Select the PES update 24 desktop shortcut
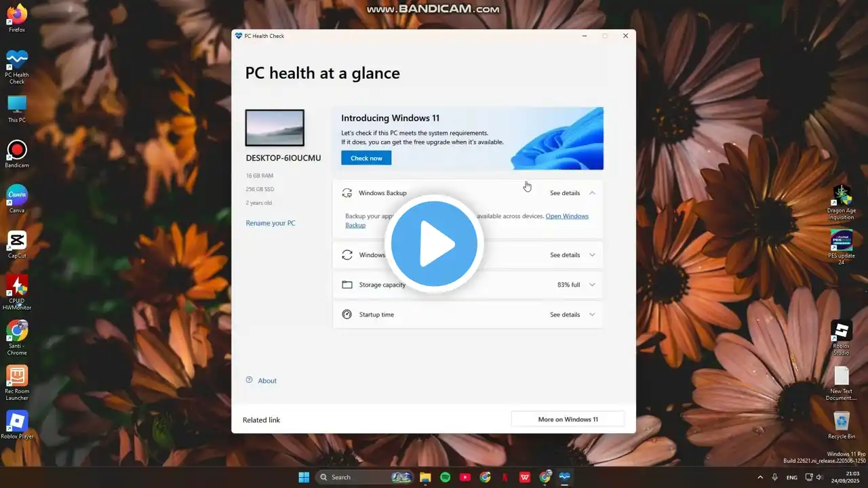The height and width of the screenshot is (488, 868). click(x=842, y=247)
